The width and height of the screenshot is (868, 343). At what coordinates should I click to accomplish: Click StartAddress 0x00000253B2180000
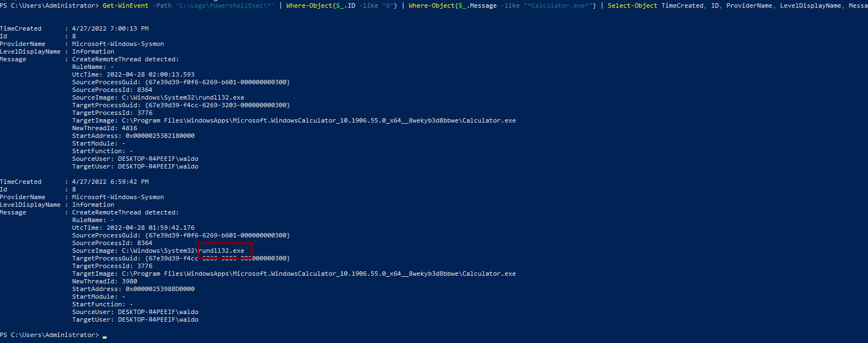click(x=160, y=136)
